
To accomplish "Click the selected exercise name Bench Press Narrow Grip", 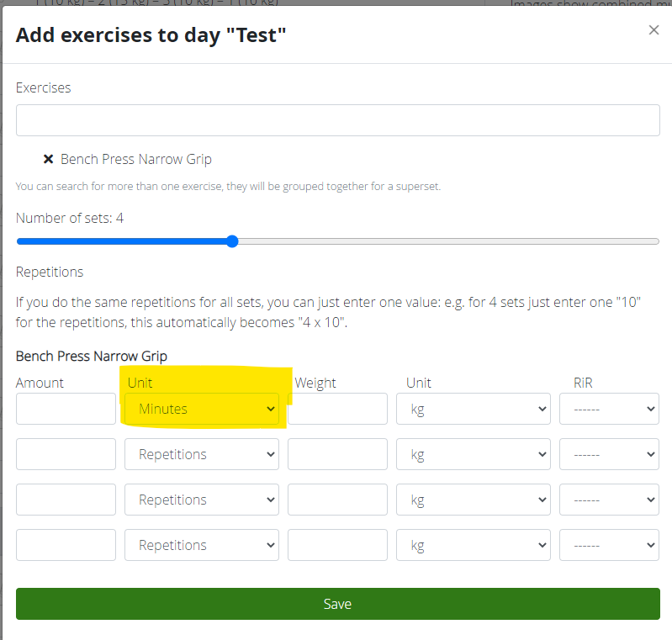I will 136,159.
